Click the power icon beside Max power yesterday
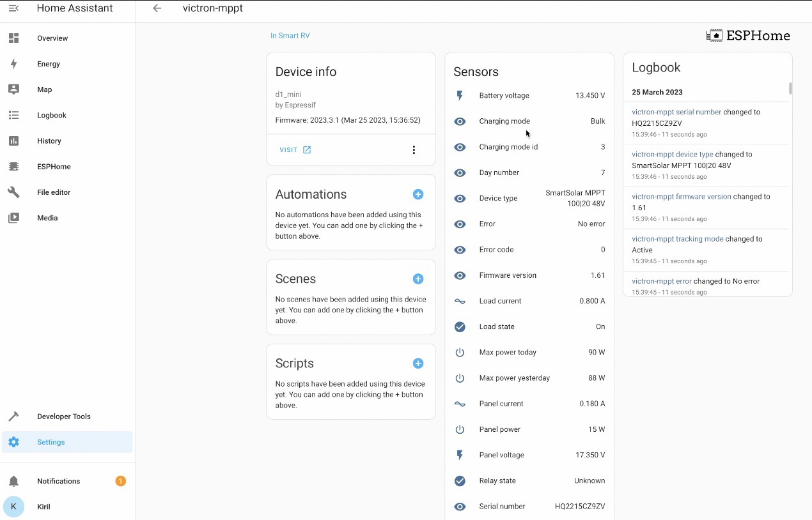 pyautogui.click(x=460, y=378)
